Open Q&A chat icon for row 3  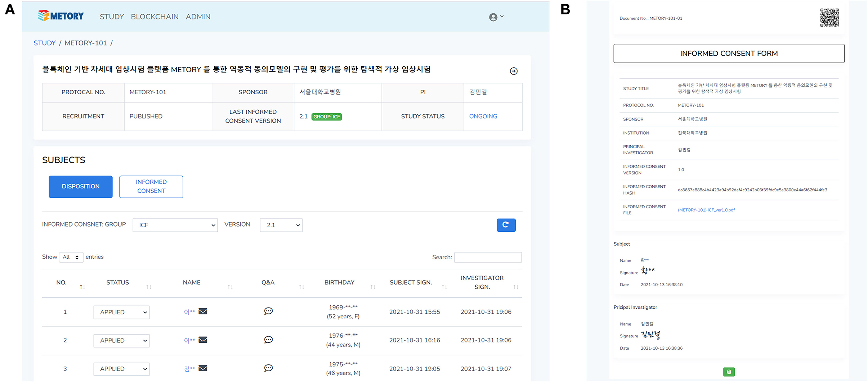[268, 368]
